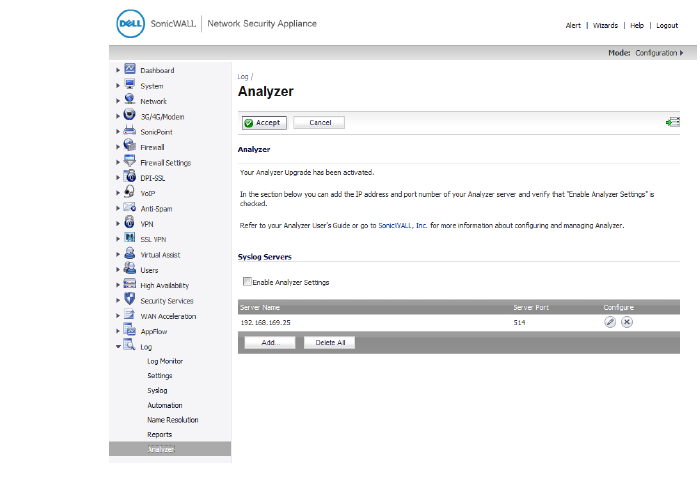Click the green arrow icon at toolbar right
The width and height of the screenshot is (700, 484).
(672, 122)
